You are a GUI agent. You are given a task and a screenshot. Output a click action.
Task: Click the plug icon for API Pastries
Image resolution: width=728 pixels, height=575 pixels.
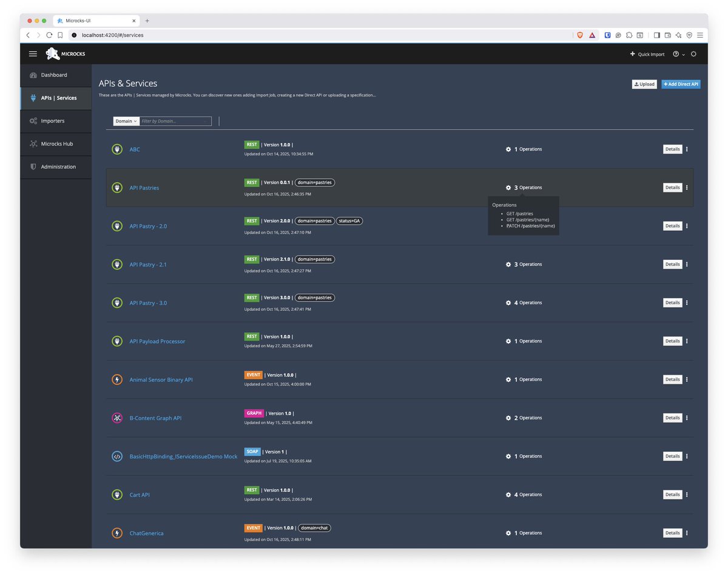pyautogui.click(x=117, y=188)
